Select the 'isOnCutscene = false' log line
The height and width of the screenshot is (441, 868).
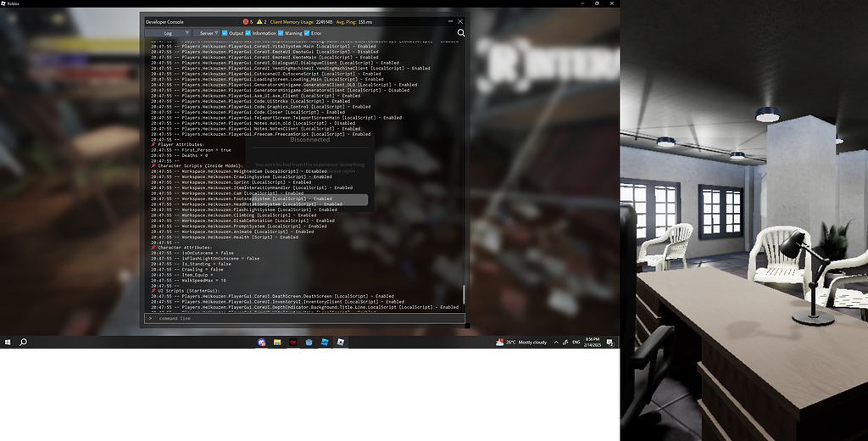click(x=192, y=254)
